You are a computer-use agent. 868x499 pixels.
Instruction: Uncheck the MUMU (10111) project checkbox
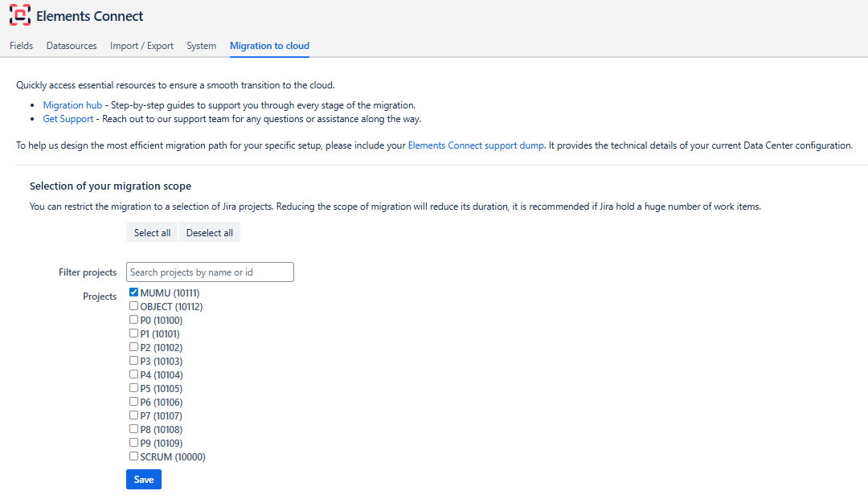(134, 292)
